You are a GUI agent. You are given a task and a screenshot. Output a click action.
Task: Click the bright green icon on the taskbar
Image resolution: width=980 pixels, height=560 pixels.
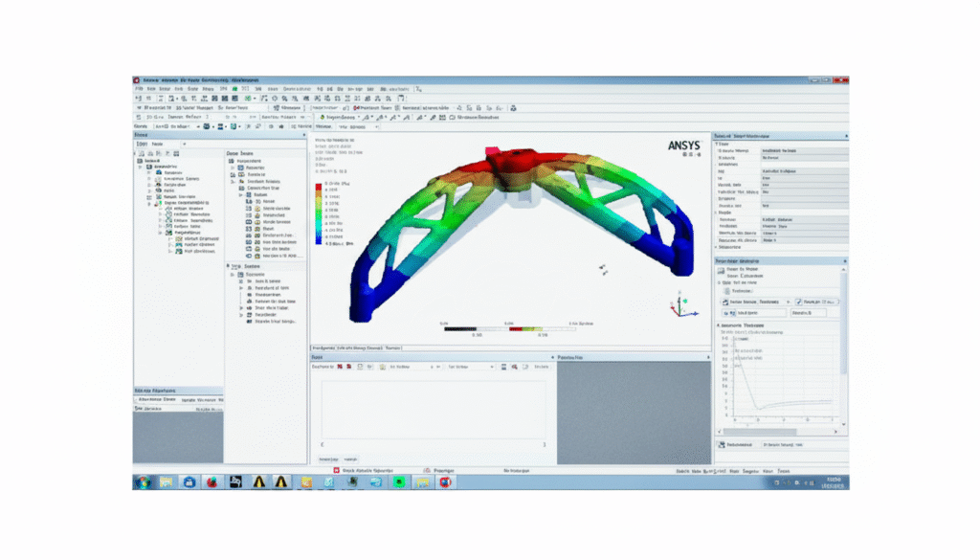pyautogui.click(x=398, y=482)
